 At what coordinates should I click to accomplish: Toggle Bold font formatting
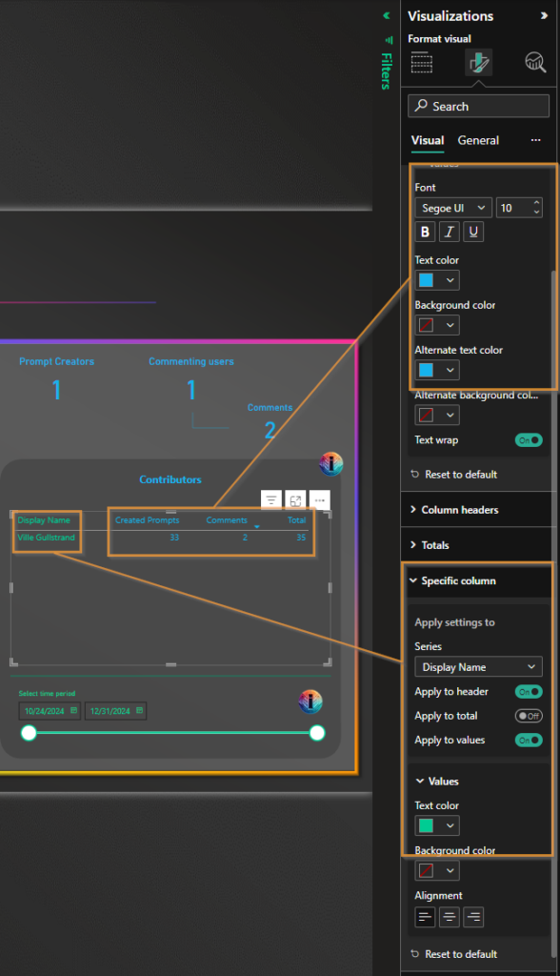click(425, 232)
